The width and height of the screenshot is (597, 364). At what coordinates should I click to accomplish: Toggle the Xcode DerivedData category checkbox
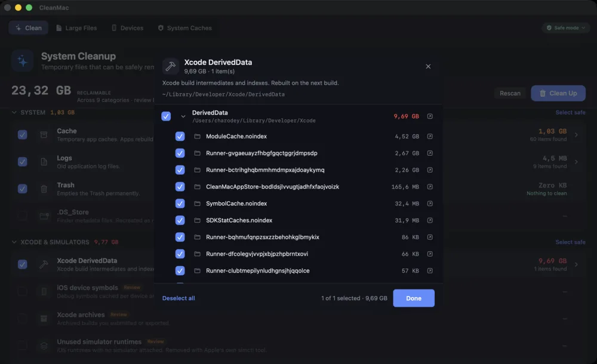click(23, 264)
